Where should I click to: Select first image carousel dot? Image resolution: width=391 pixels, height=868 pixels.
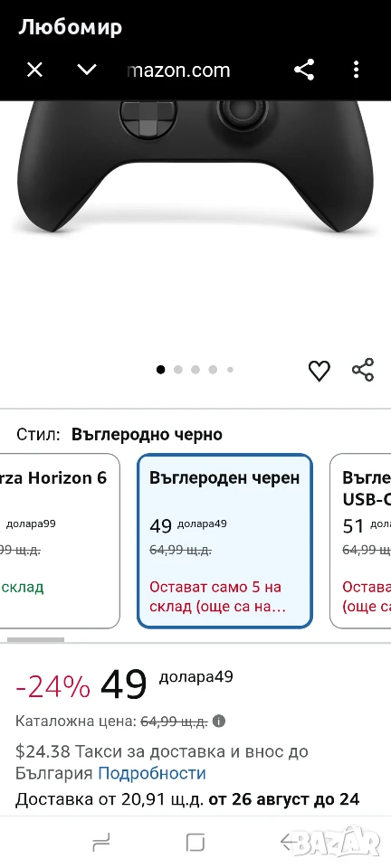(160, 370)
